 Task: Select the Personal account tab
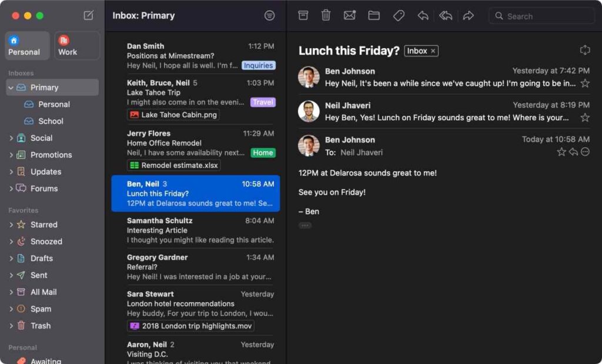[27, 45]
